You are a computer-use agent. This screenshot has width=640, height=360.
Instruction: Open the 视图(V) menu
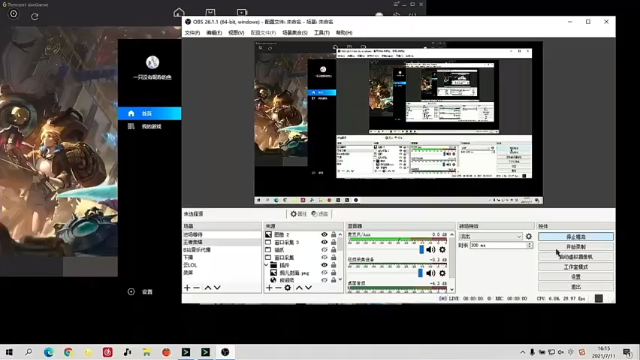pos(236,33)
